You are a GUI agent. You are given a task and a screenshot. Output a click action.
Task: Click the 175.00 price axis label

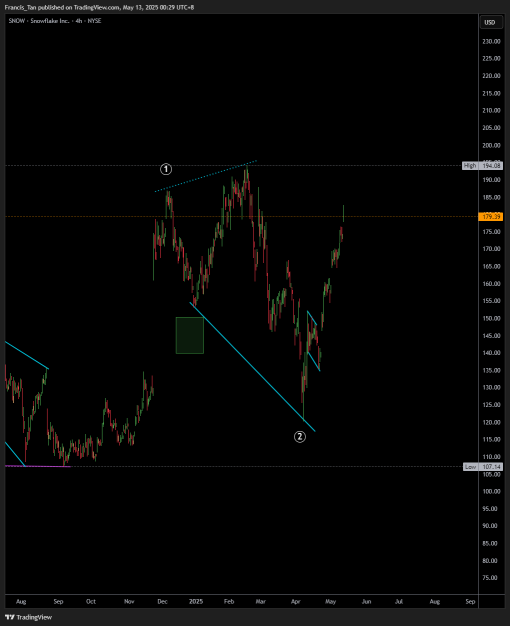click(x=492, y=232)
